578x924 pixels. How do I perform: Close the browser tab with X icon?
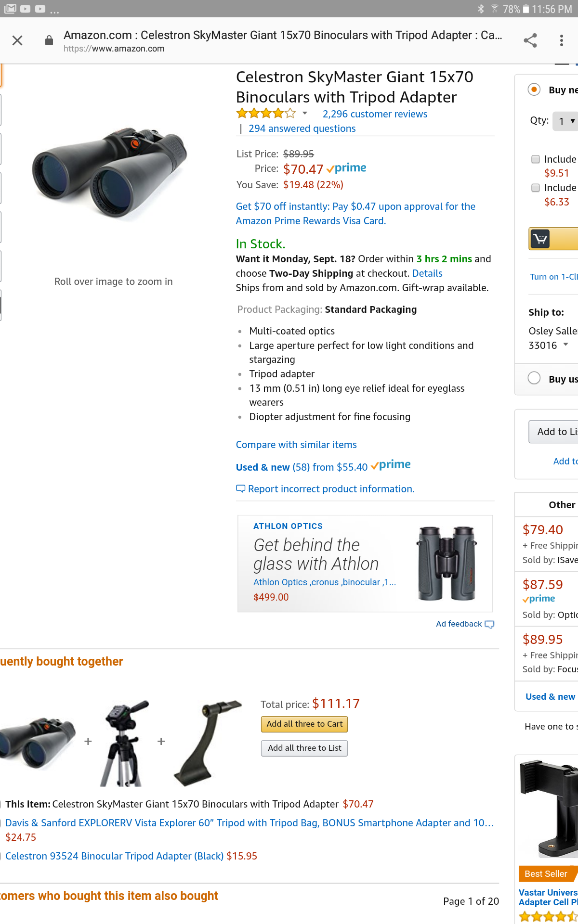(17, 40)
